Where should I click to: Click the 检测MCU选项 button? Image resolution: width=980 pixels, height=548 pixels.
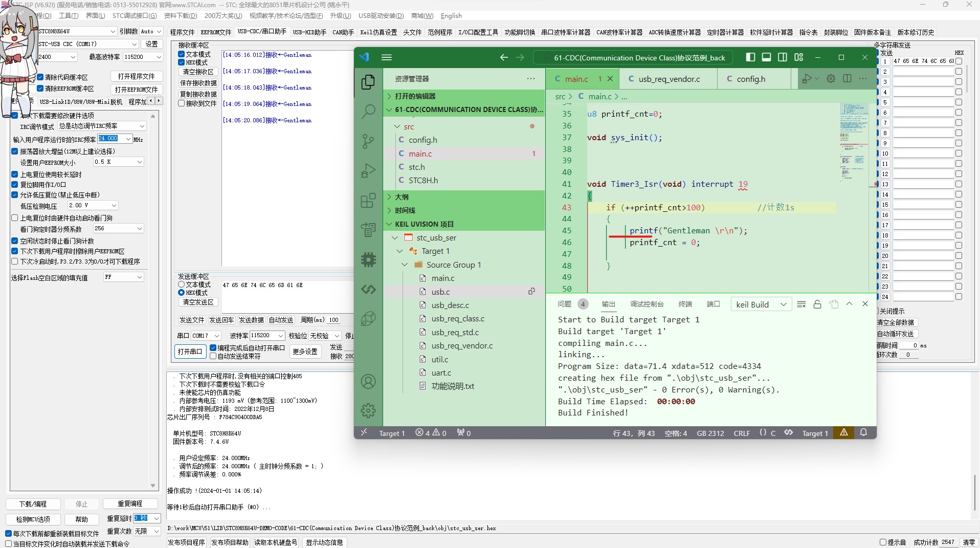click(33, 519)
